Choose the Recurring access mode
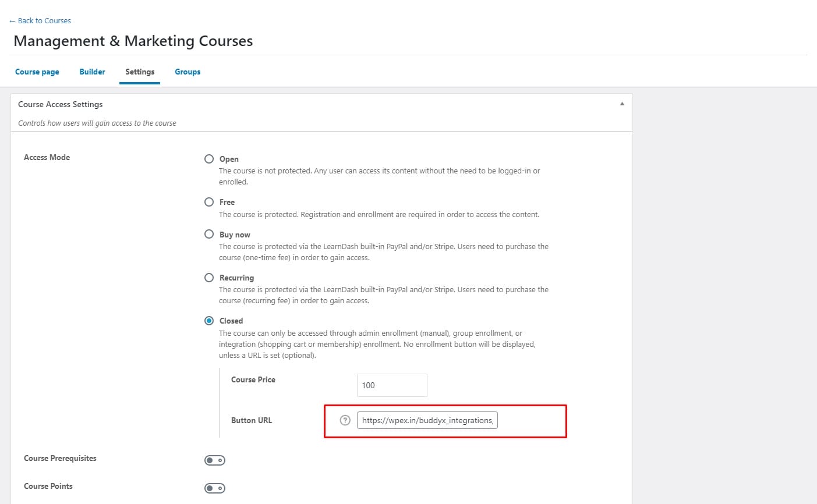 pyautogui.click(x=209, y=278)
